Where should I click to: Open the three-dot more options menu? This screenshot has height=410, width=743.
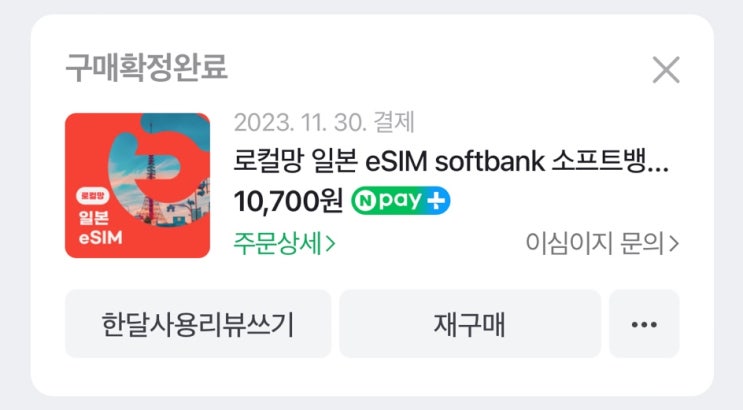click(x=644, y=324)
